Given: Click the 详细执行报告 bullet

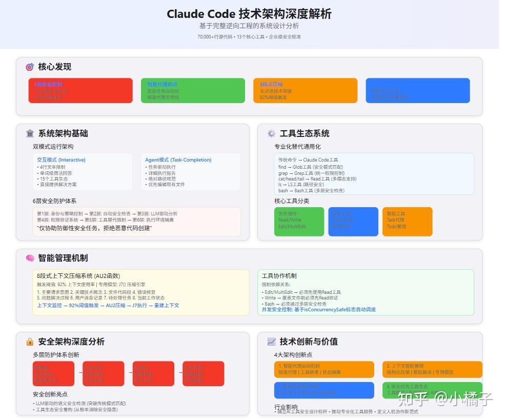Looking at the screenshot, I should click(160, 173).
